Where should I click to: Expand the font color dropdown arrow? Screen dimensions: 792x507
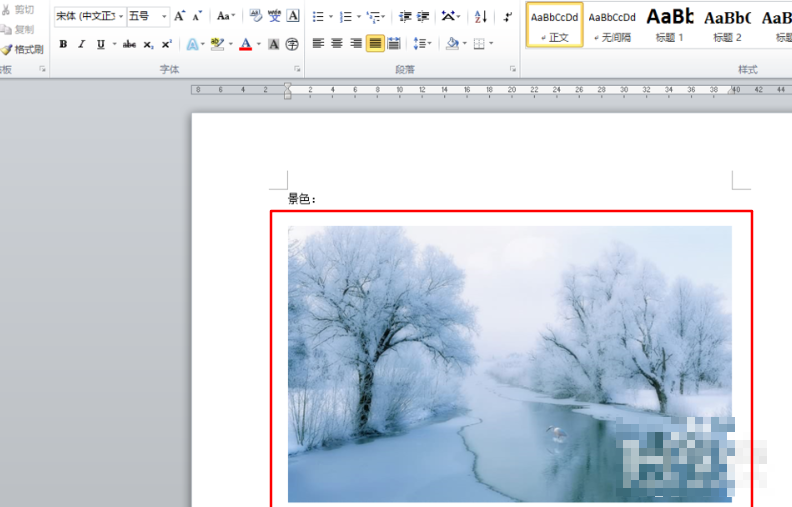[259, 44]
